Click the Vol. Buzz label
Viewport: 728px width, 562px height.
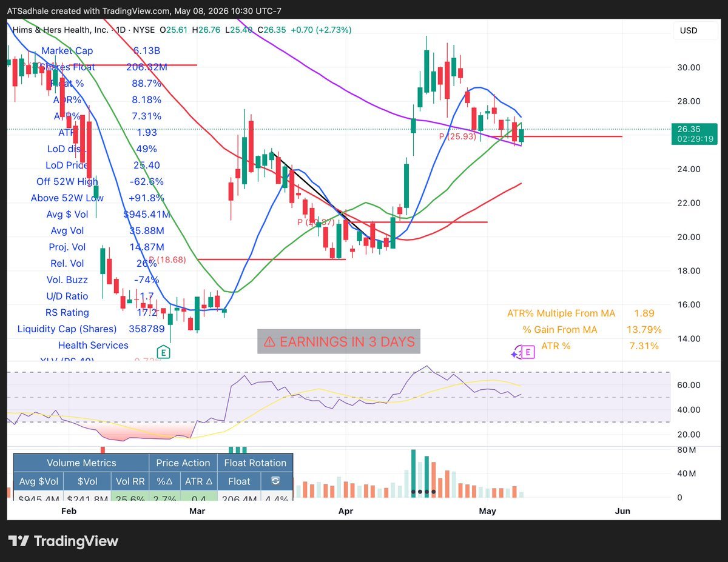pos(67,280)
